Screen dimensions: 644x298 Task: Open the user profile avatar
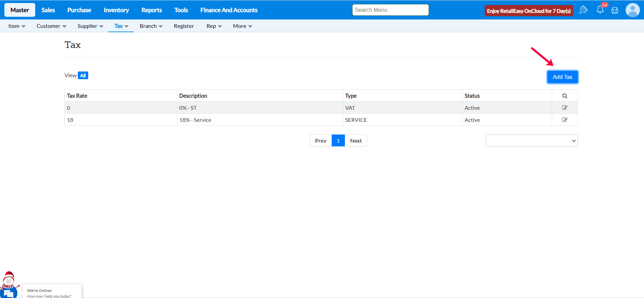click(632, 10)
